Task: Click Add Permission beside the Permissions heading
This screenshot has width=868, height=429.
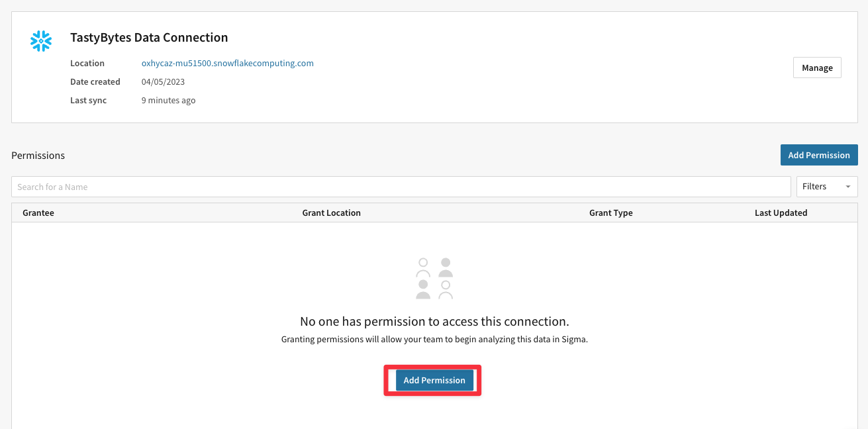Action: [818, 155]
